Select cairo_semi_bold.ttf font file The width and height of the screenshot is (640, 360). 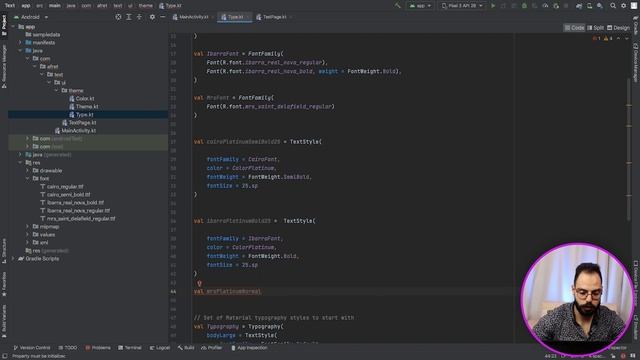[69, 195]
